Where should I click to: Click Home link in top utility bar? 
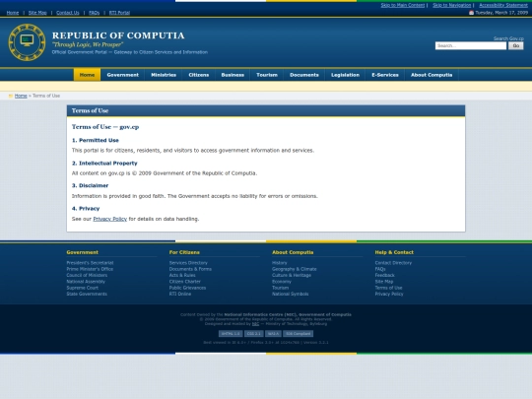(x=13, y=13)
